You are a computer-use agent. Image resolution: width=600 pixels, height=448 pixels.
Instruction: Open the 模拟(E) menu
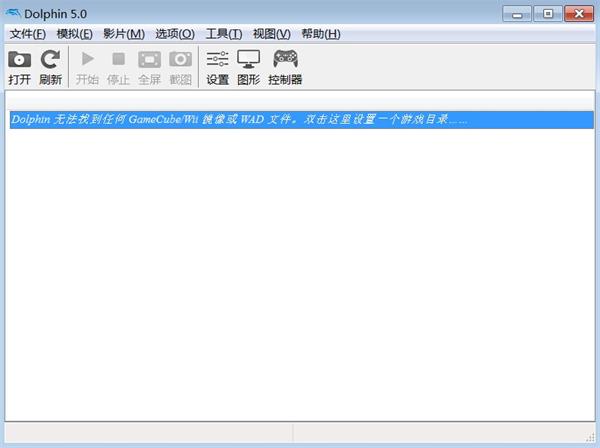pos(75,34)
